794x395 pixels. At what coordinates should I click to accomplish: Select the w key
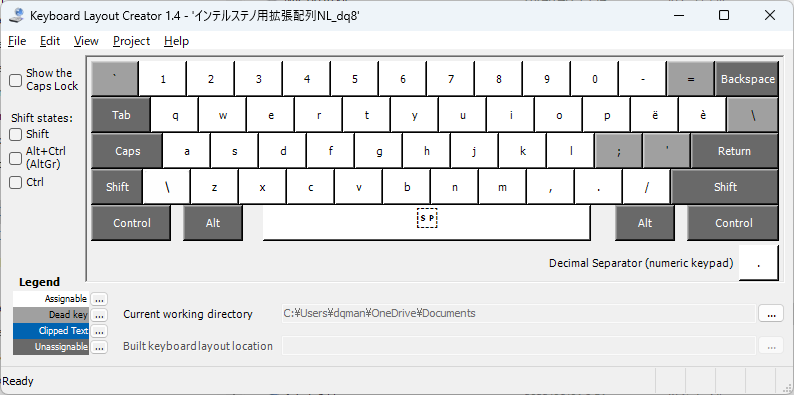[x=223, y=115]
